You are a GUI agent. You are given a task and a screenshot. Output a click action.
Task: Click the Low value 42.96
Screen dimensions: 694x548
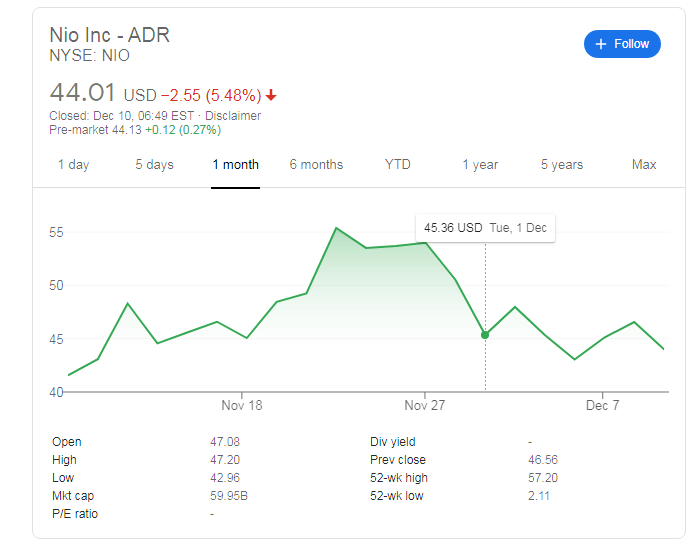pos(225,478)
